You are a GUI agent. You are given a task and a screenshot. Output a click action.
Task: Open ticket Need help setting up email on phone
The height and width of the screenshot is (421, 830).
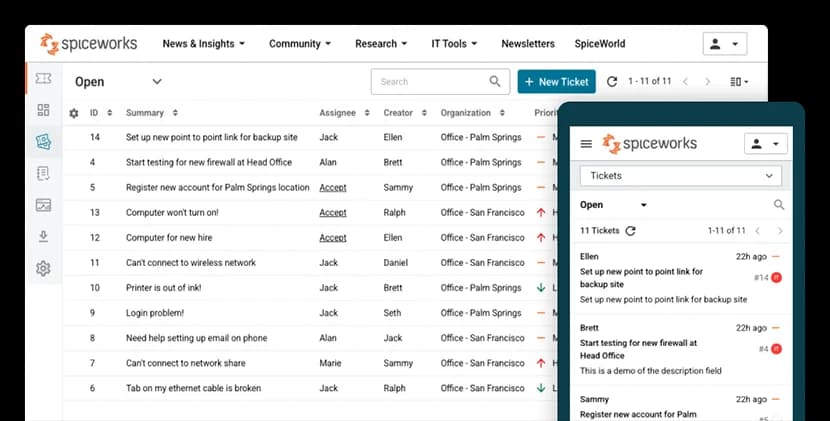pos(196,338)
